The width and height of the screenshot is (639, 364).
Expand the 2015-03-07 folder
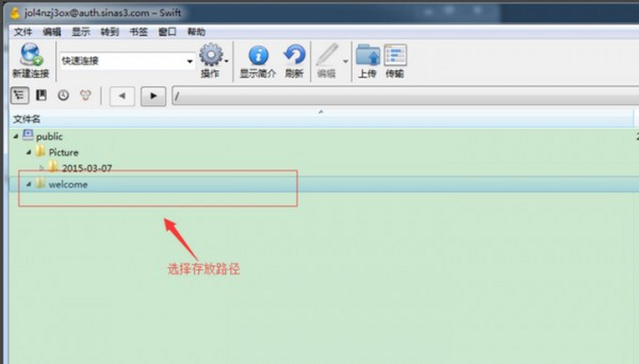point(42,168)
